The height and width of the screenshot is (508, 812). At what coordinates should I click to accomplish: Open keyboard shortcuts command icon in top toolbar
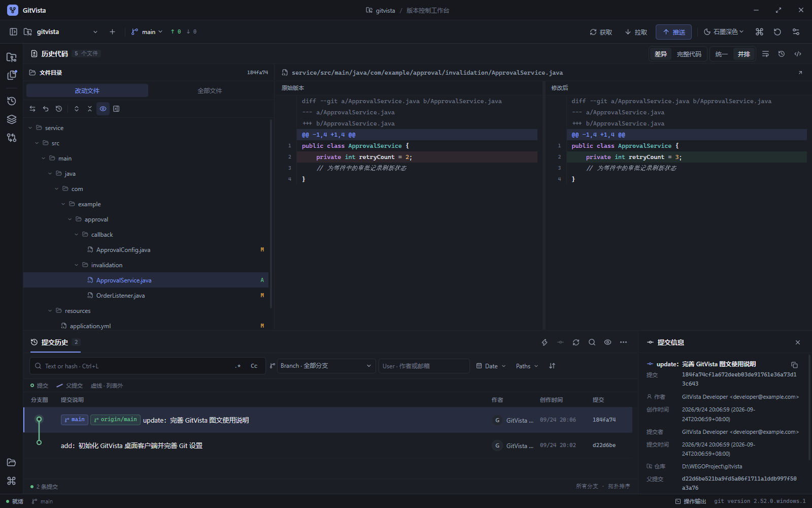tap(759, 31)
